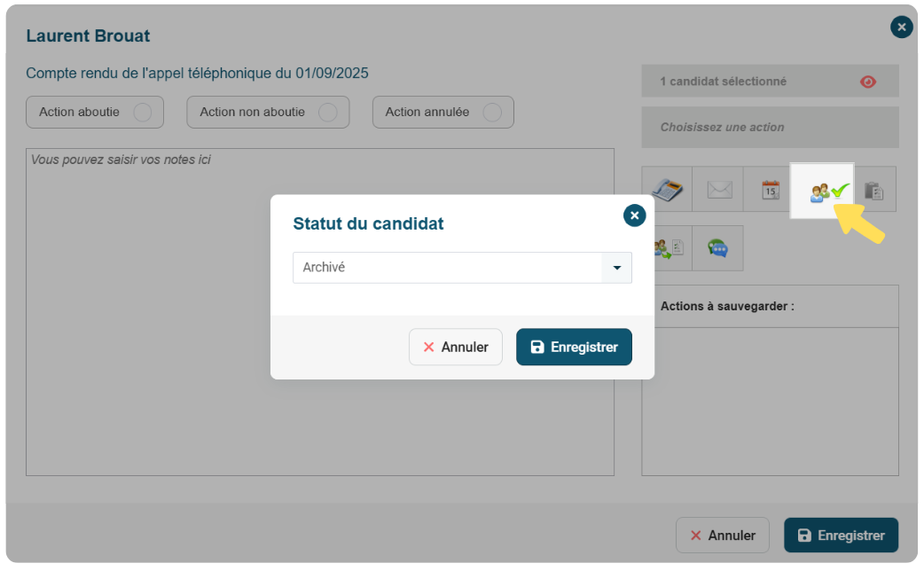The image size is (924, 571).
Task: Open the chat bubbles comment icon
Action: click(x=717, y=248)
